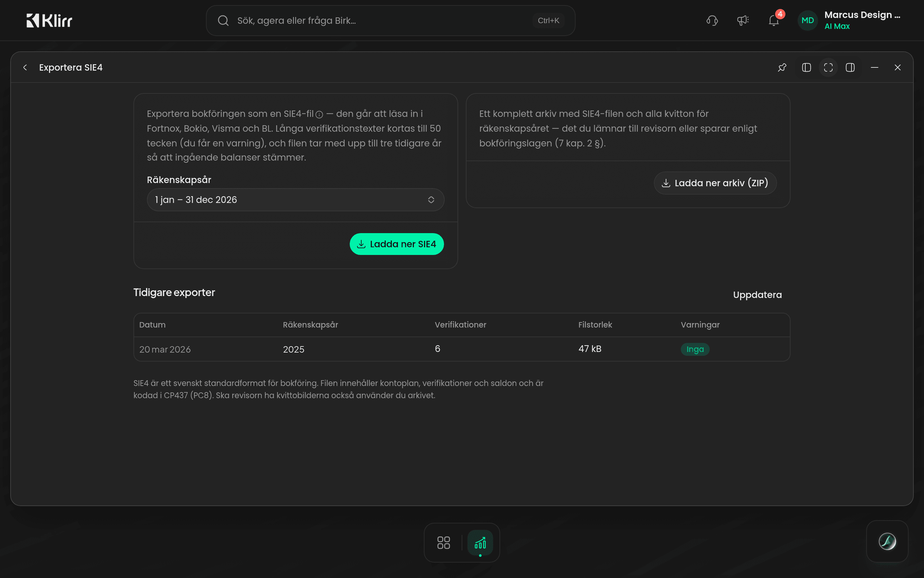The height and width of the screenshot is (578, 924).
Task: Click the Verifikationer column header
Action: pyautogui.click(x=460, y=325)
